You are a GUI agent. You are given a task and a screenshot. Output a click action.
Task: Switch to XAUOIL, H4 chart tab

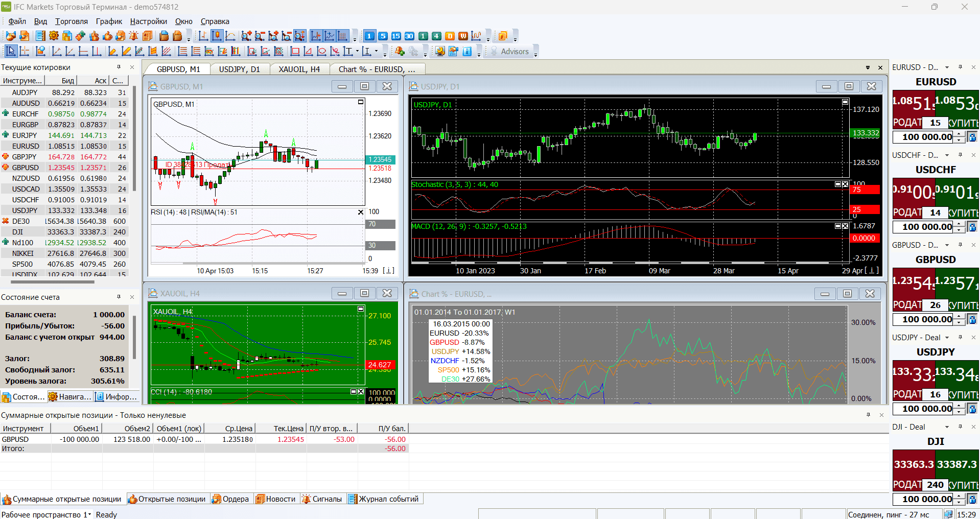(299, 69)
